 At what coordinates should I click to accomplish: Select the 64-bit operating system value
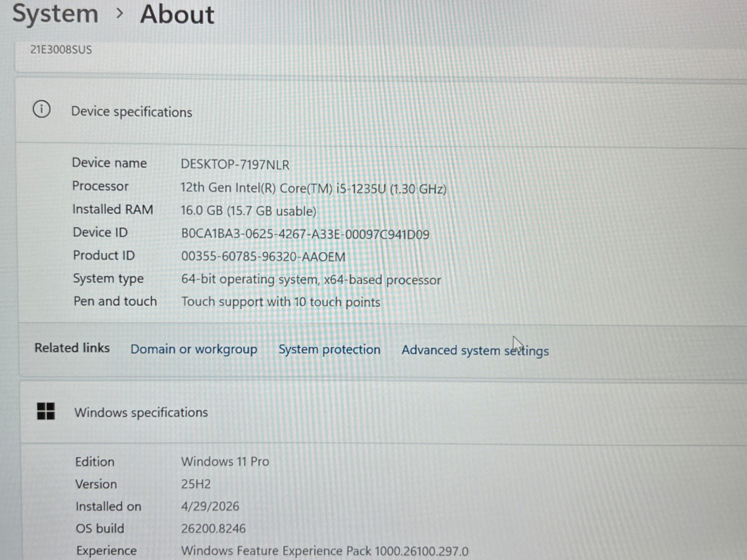311,279
